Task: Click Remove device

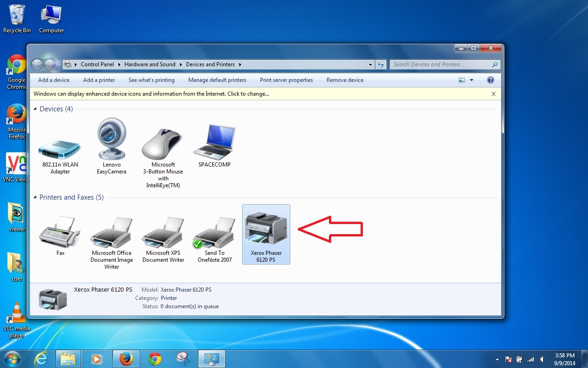Action: click(x=345, y=80)
